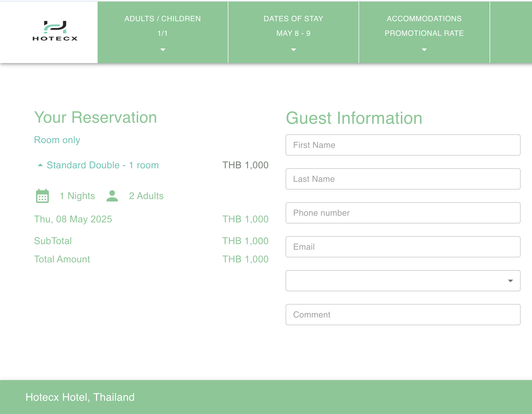Click the THB 1,000 price for Thu, 08 May
532x414 pixels.
tap(245, 219)
